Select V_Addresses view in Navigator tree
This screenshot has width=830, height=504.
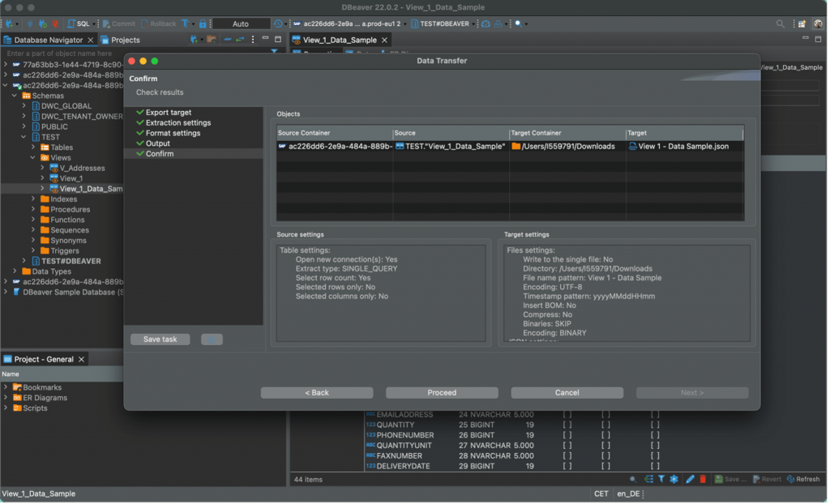coord(77,169)
